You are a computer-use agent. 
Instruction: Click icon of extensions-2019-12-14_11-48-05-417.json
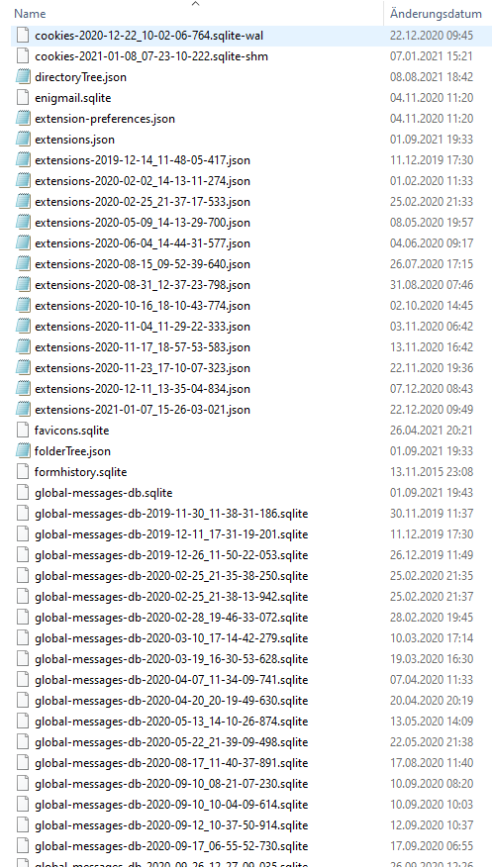click(x=22, y=160)
